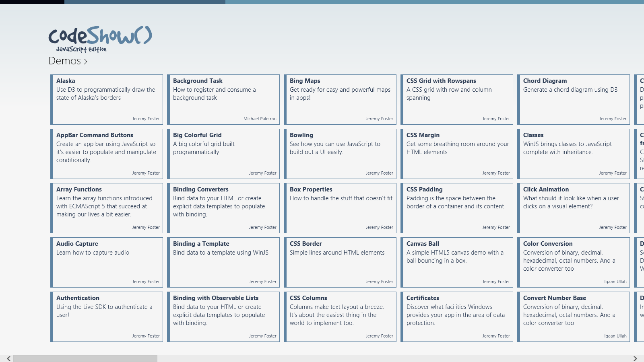The height and width of the screenshot is (362, 644).
Task: Open the Array Functions tile
Action: point(107,208)
